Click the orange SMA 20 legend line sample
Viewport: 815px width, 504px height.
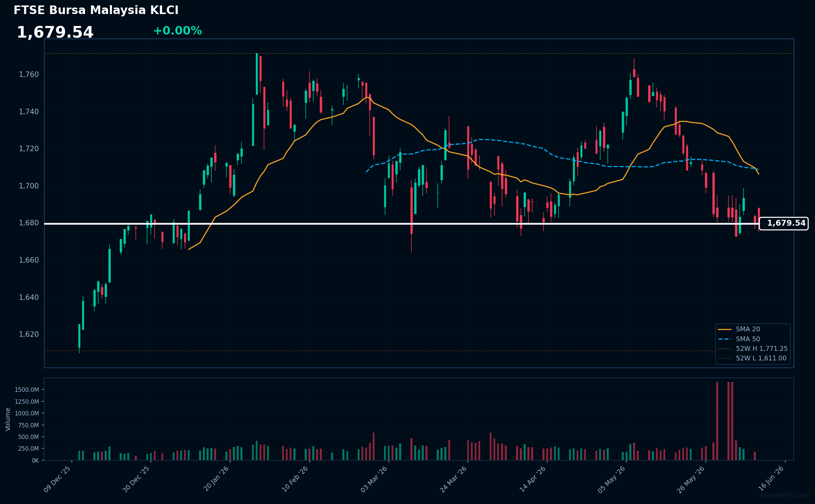coord(725,329)
